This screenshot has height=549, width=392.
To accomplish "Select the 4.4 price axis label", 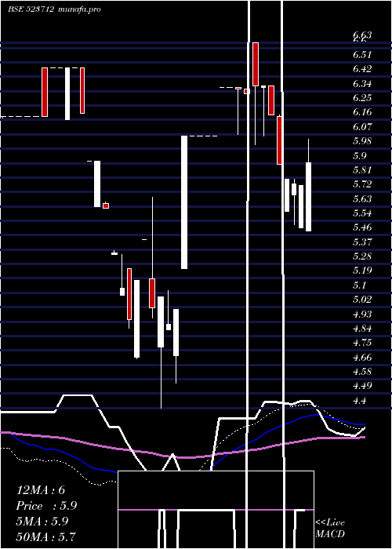I will [x=359, y=401].
